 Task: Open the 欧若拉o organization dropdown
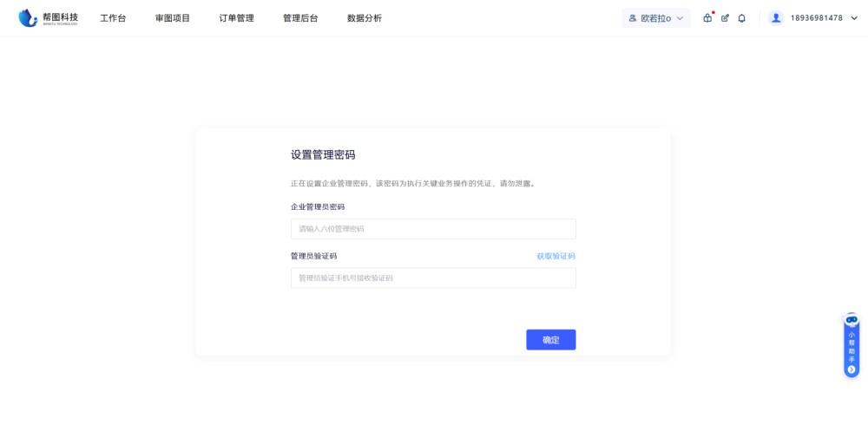pyautogui.click(x=656, y=18)
